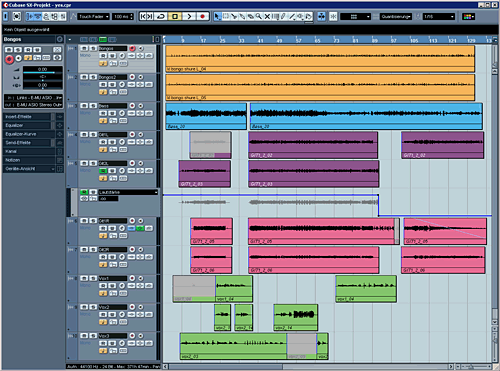
Task: Select the first blue Bass audio event
Action: pyautogui.click(x=206, y=116)
